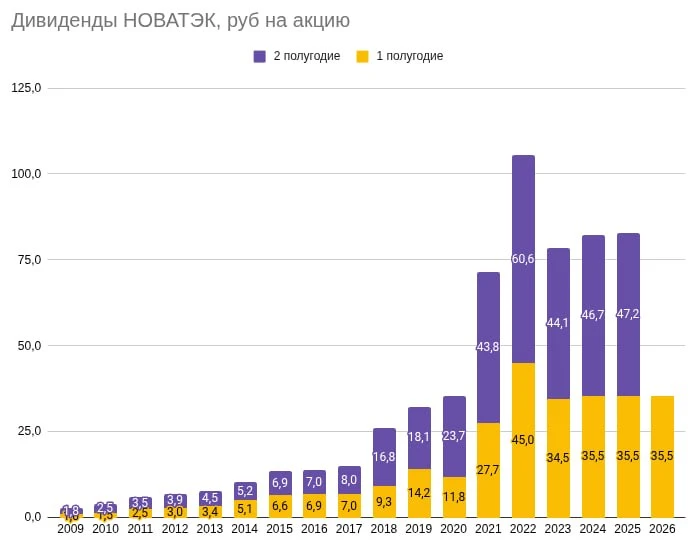Click the purple '2 полугодие' legend swatch
The image size is (696, 551).
coord(260,56)
